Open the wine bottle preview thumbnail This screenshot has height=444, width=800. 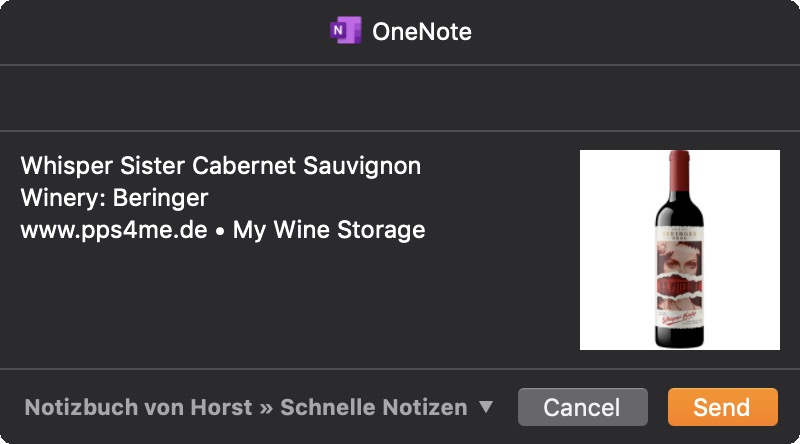point(680,250)
